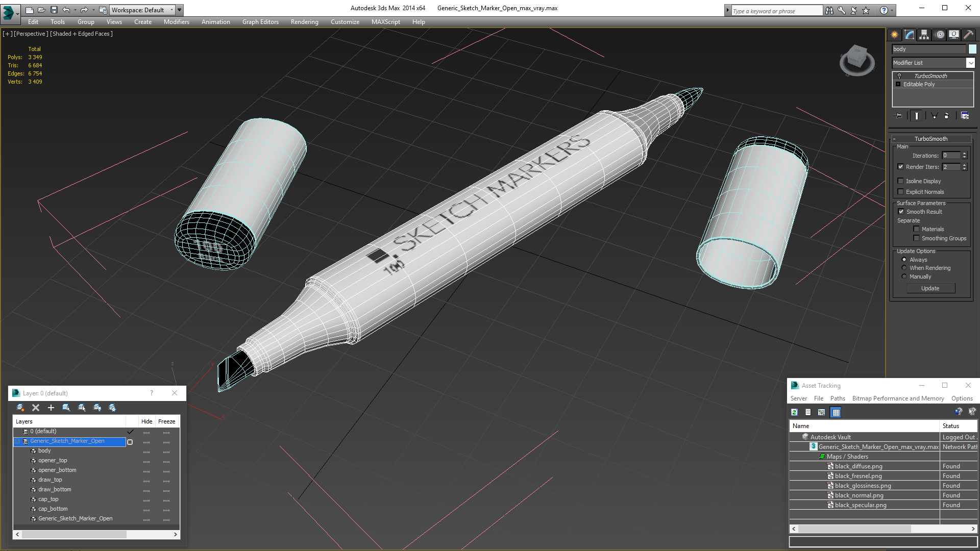Open the Modifier List dropdown
This screenshot has height=551, width=980.
pos(970,63)
